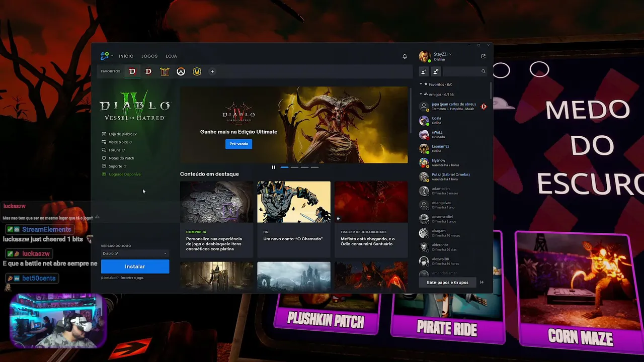Click 'Encontre o jogo' link
The width and height of the screenshot is (644, 362).
click(x=132, y=278)
